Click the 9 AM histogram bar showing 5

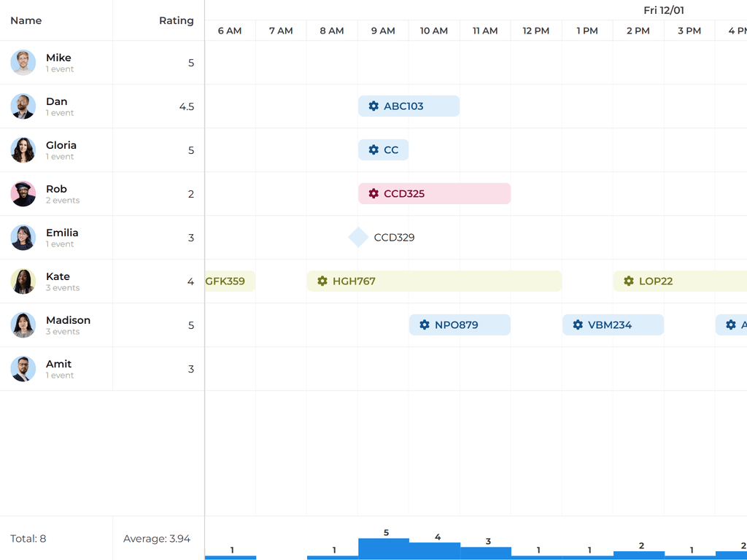(383, 548)
